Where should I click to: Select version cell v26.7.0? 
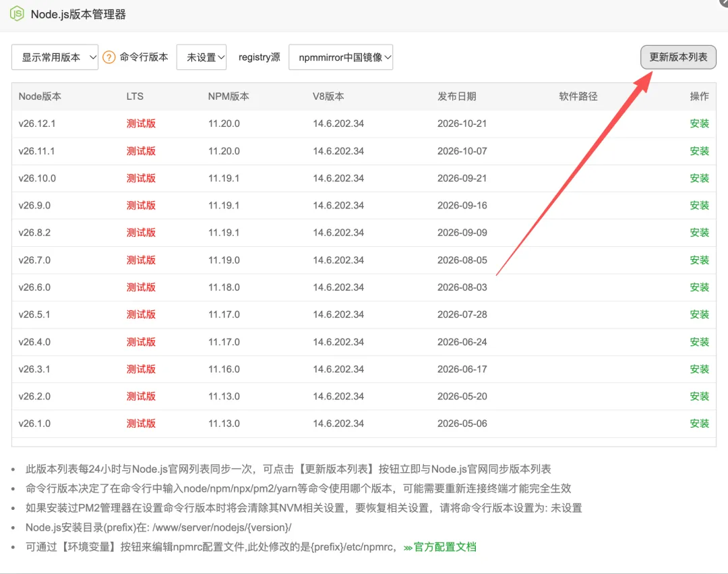(x=34, y=260)
